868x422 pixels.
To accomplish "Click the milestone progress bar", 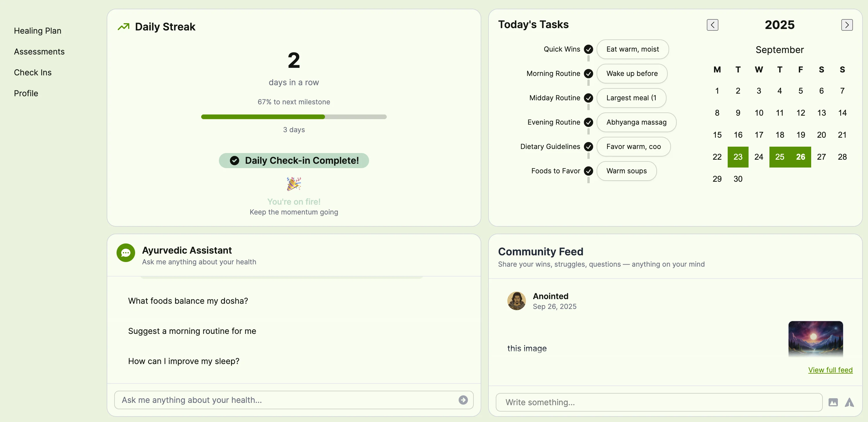I will 293,117.
